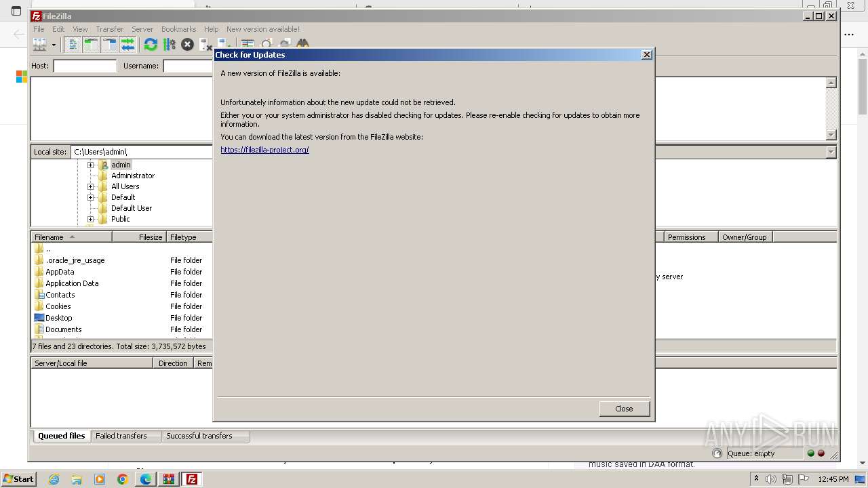
Task: Click the green Refresh file lists icon
Action: coord(151,44)
